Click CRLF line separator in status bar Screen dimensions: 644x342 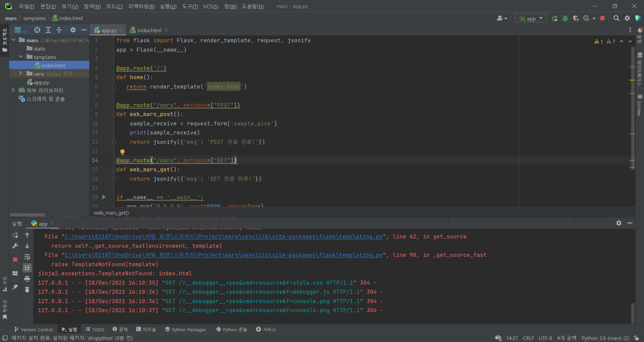[528, 338]
